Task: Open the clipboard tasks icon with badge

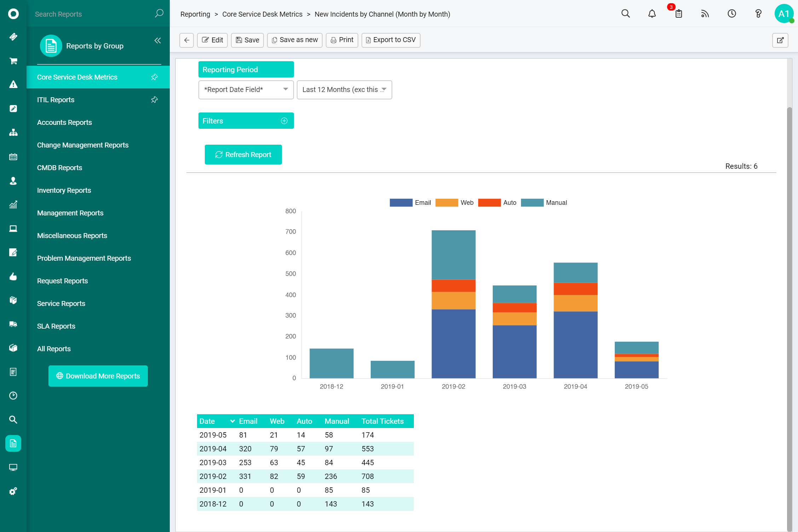Action: tap(678, 14)
